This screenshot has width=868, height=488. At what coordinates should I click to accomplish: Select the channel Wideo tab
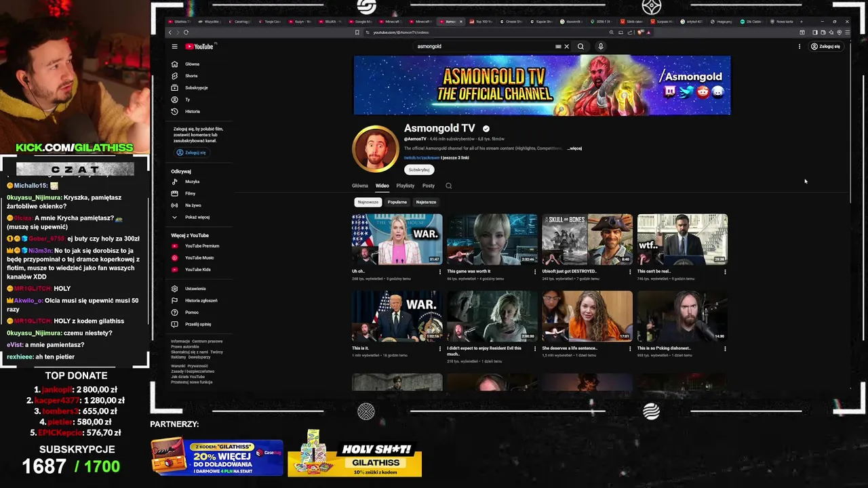[x=382, y=186]
